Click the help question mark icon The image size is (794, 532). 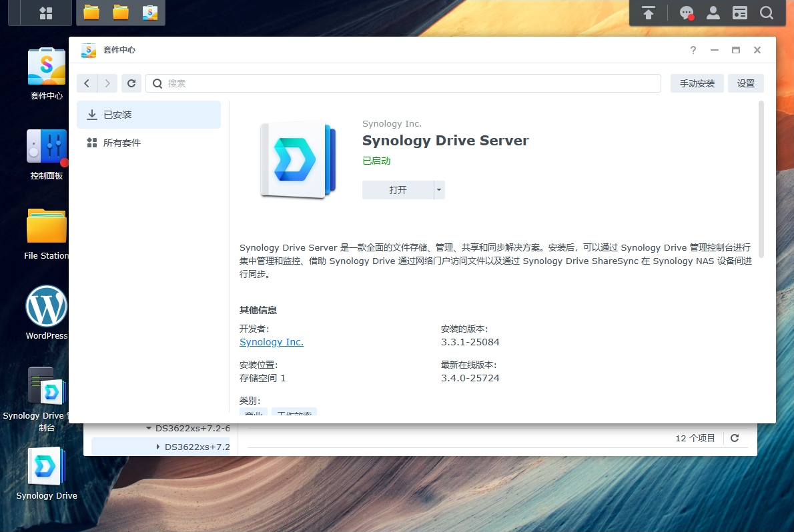(x=693, y=49)
